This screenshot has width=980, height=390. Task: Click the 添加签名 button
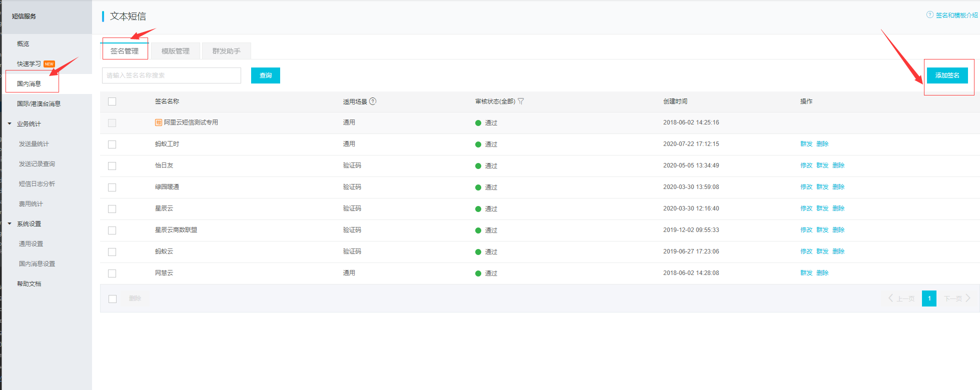(x=947, y=75)
